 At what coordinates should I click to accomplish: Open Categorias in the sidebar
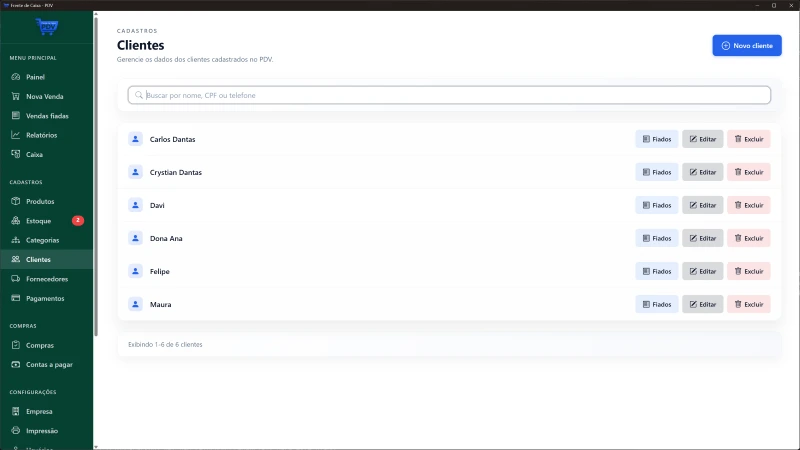(42, 240)
